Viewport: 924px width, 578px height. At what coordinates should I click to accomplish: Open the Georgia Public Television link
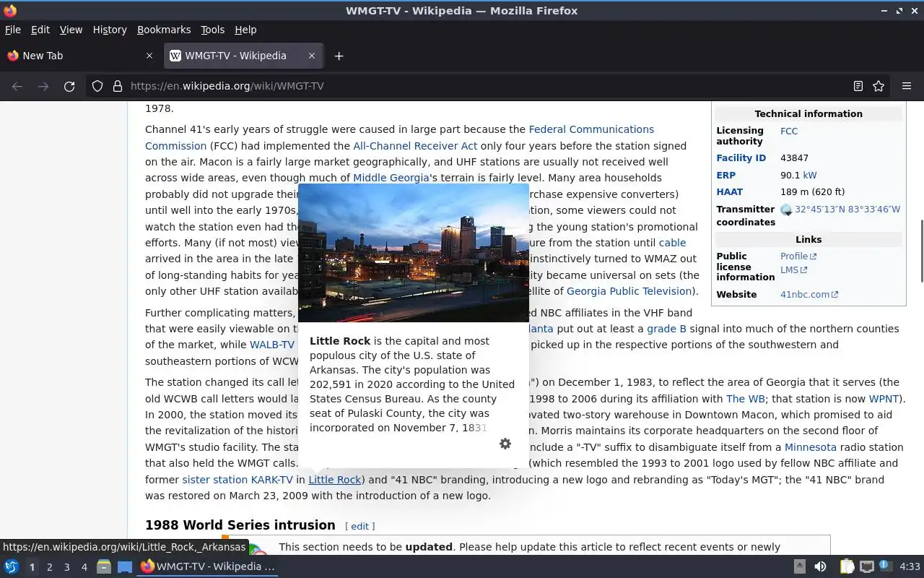(x=629, y=291)
